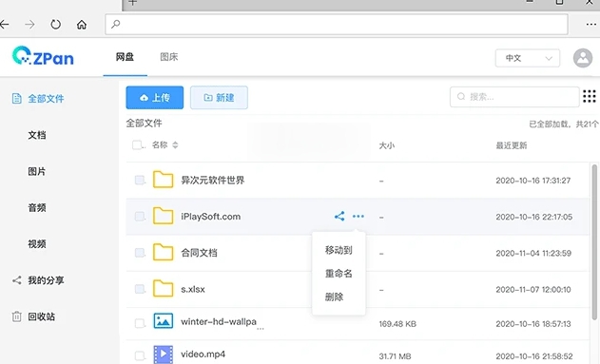Click the ZPan logo
This screenshot has width=600, height=364.
click(43, 56)
